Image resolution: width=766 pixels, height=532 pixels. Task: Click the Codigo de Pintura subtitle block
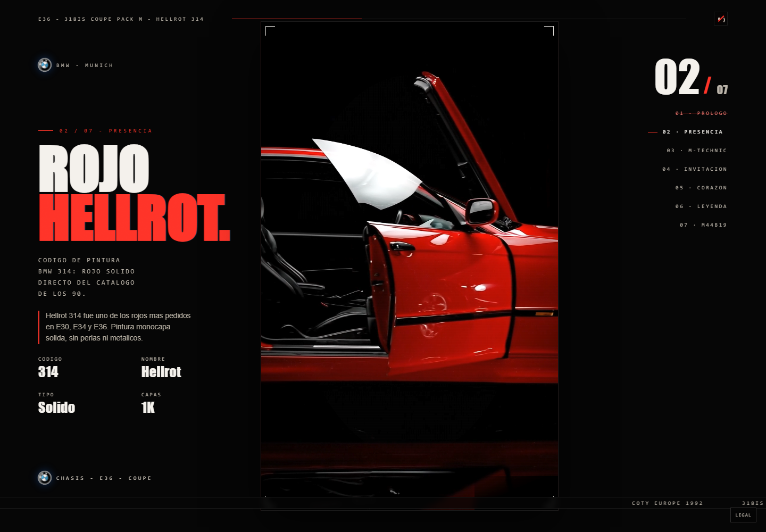[86, 277]
